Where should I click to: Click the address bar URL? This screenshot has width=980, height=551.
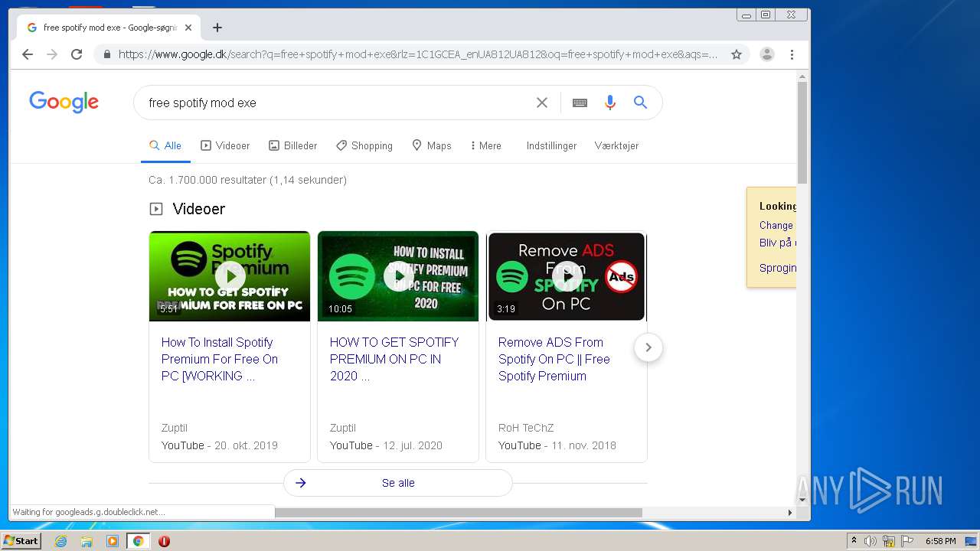[418, 54]
